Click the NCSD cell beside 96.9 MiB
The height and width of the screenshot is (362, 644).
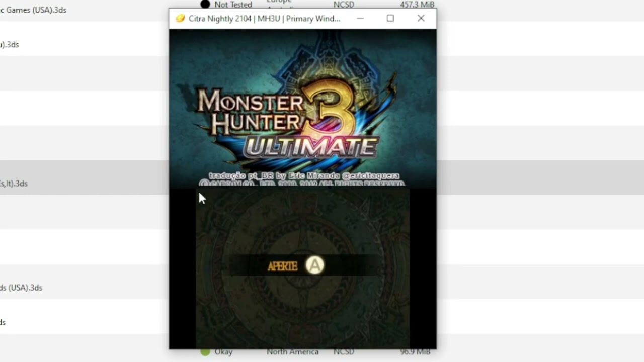pos(344,352)
